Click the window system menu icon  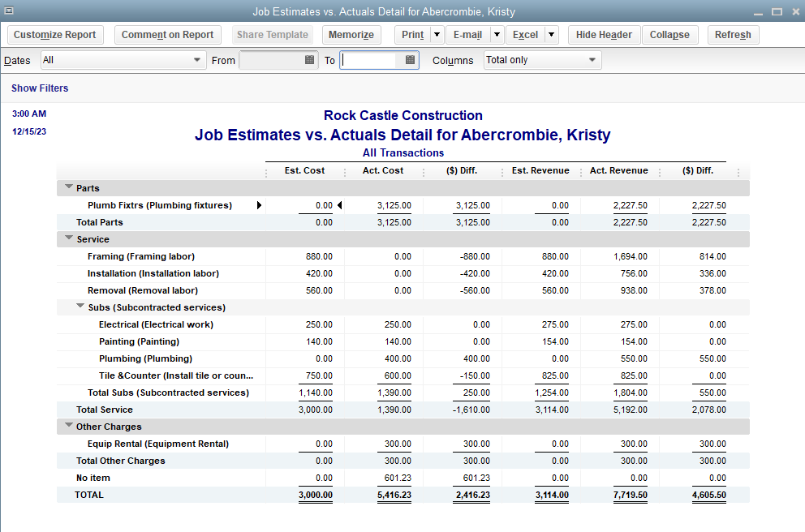8,11
